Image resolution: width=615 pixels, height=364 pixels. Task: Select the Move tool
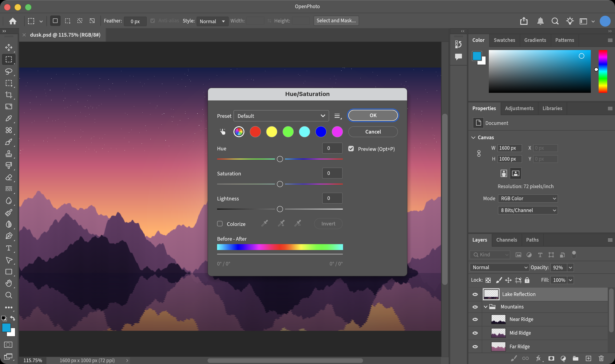(x=9, y=47)
